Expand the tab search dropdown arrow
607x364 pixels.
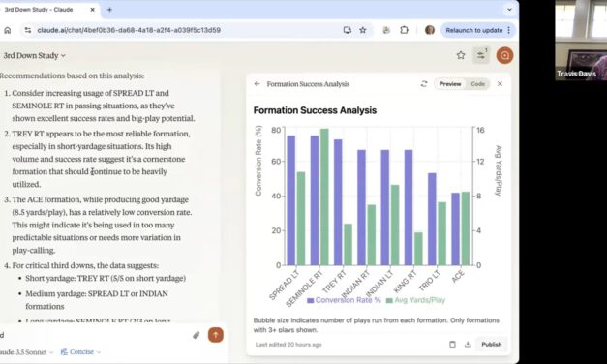point(510,10)
